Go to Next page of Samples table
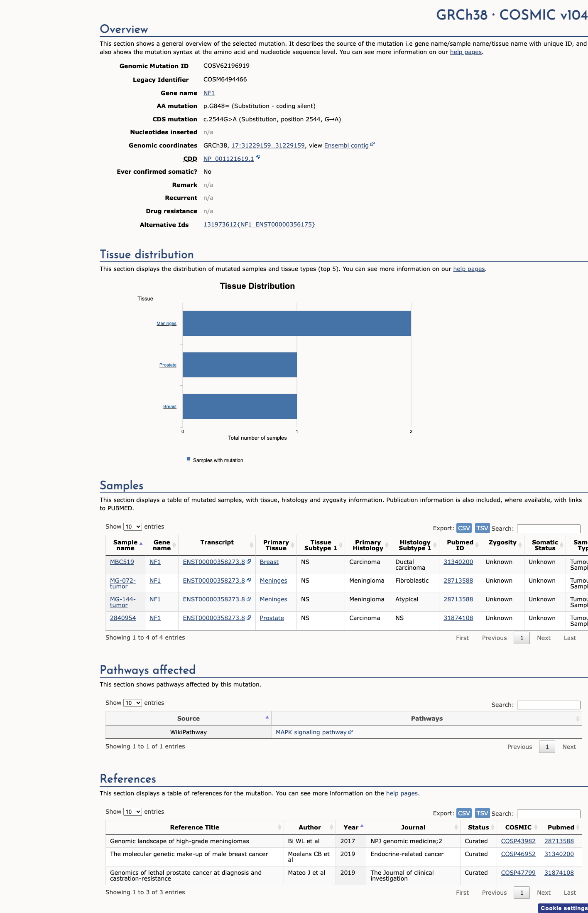Viewport: 588px width, 913px height. (544, 638)
